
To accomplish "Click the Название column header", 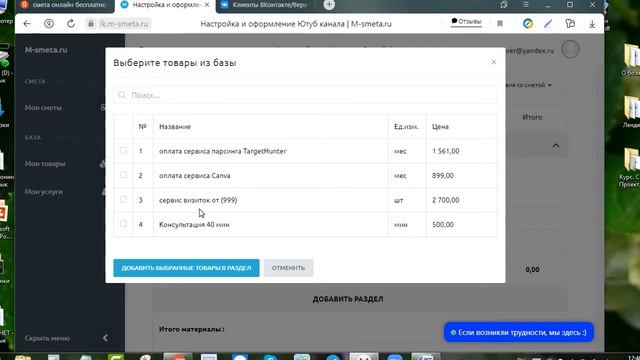I will 175,127.
